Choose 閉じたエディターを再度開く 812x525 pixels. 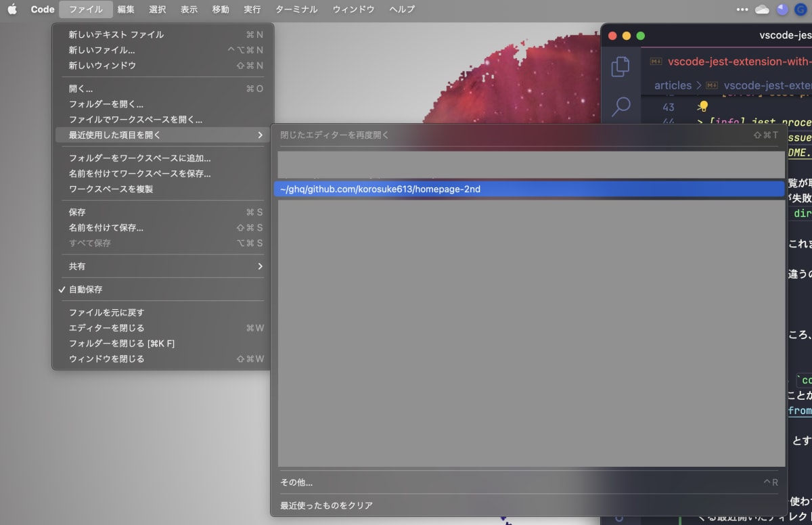tap(530, 135)
